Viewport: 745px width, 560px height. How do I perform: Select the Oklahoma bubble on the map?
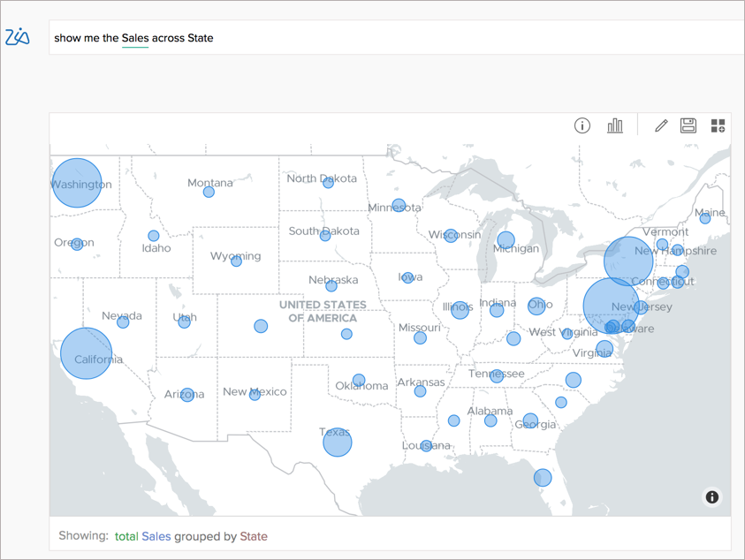tap(359, 378)
